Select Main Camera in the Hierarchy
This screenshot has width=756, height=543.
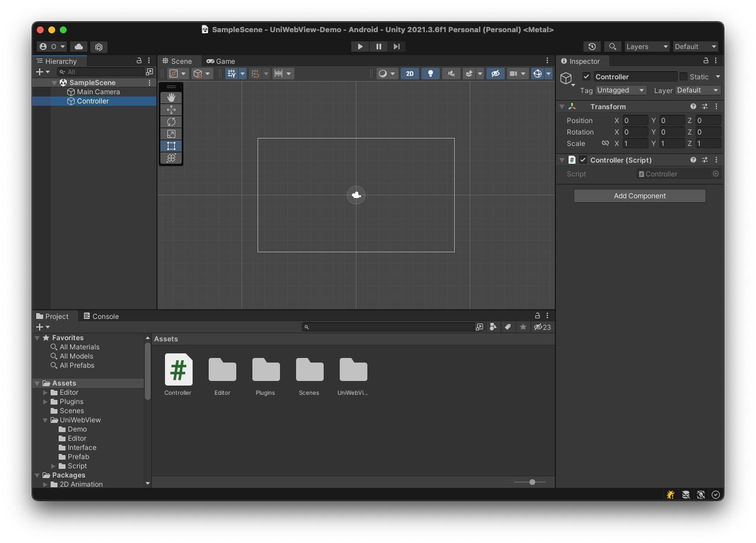[x=98, y=92]
